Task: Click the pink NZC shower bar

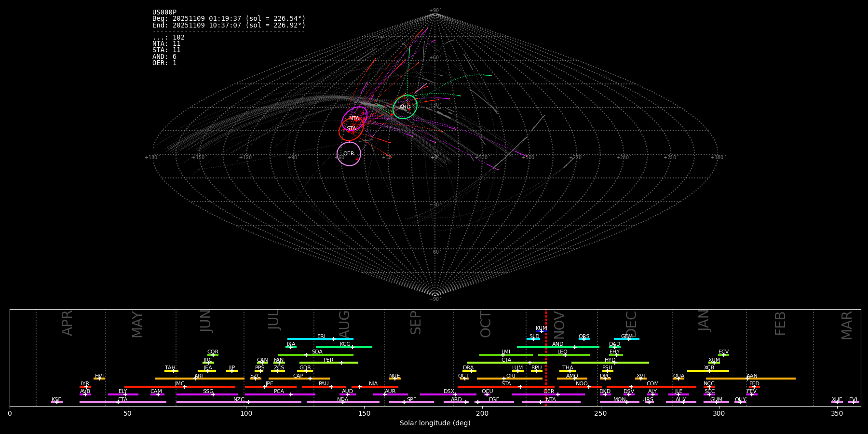Action: point(239,402)
